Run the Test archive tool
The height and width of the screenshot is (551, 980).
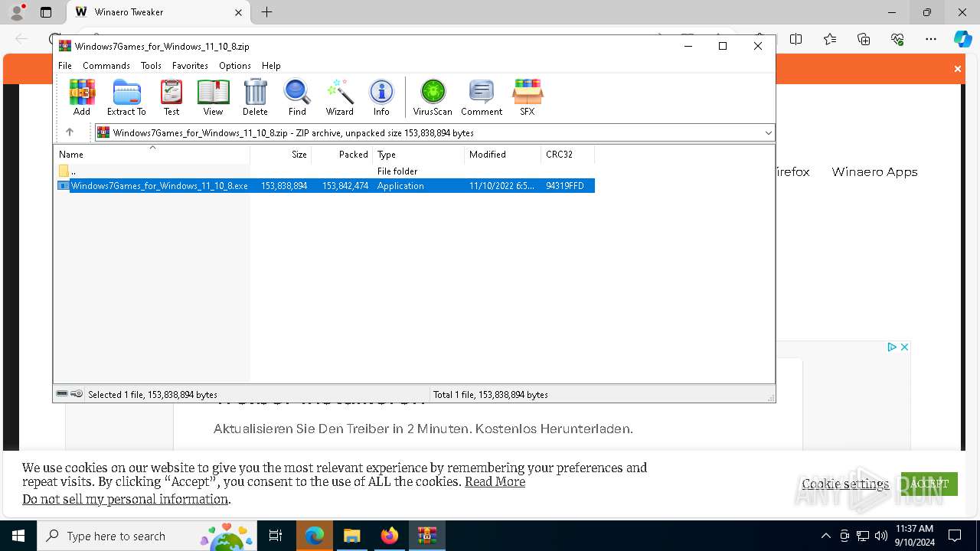click(171, 97)
